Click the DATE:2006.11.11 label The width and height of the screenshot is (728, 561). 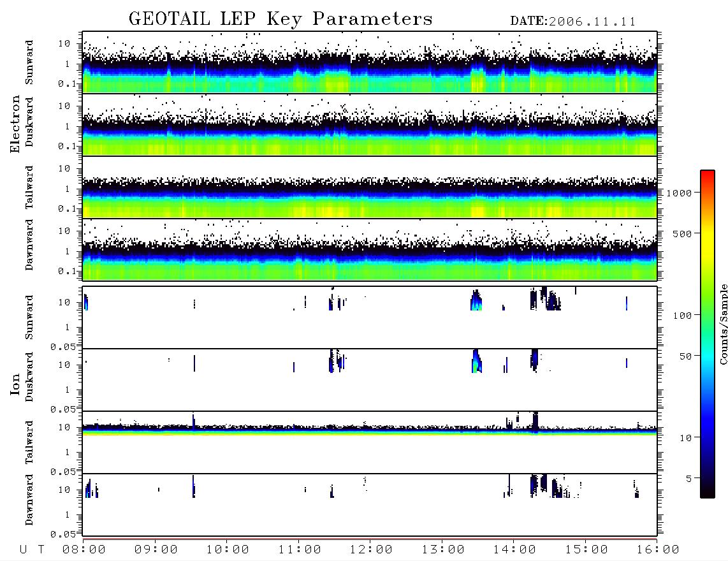(x=573, y=22)
